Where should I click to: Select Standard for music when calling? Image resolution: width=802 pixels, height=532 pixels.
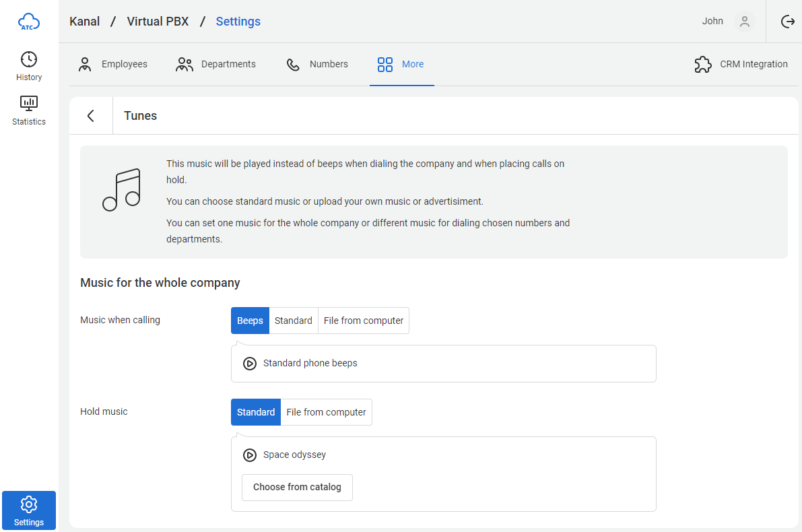tap(293, 321)
